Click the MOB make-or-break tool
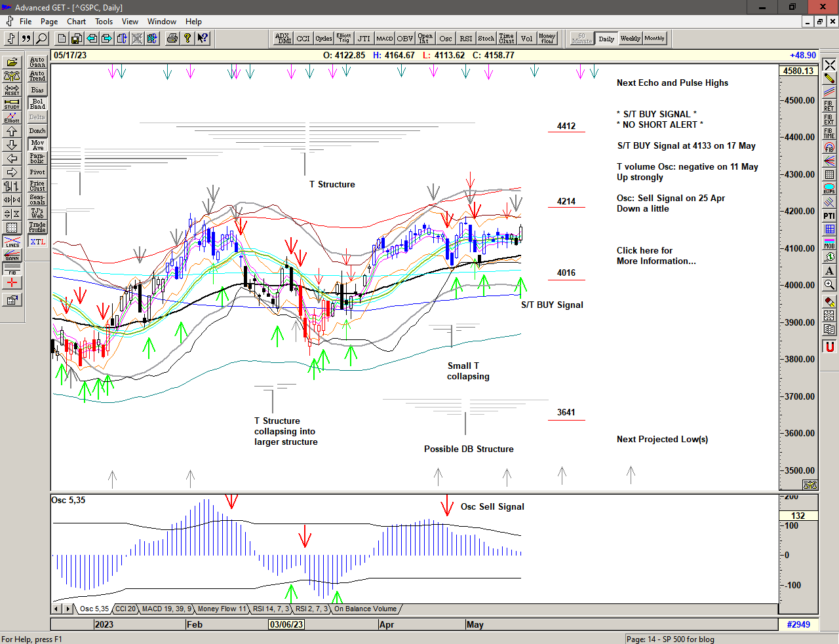Screen dimensions: 839x644 [829, 243]
